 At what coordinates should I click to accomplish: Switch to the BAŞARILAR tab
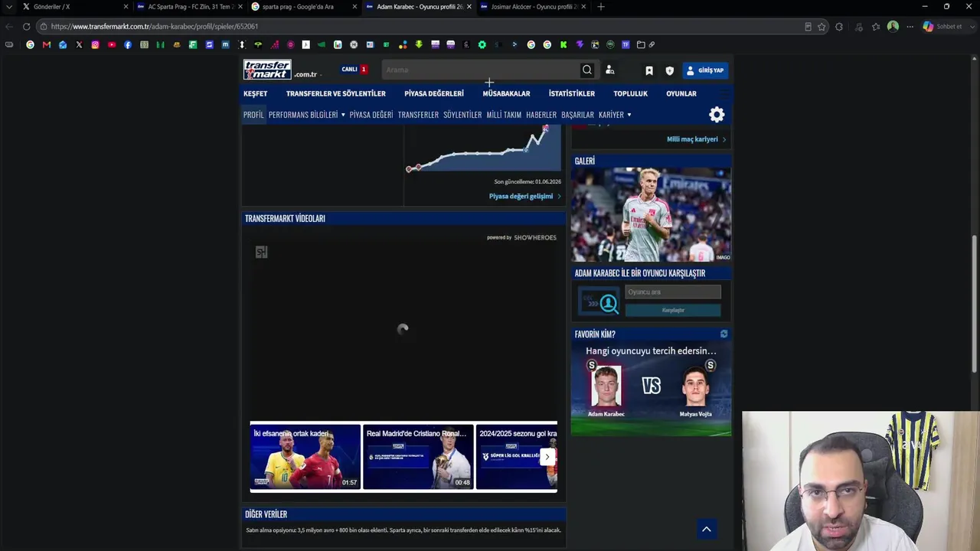point(577,115)
